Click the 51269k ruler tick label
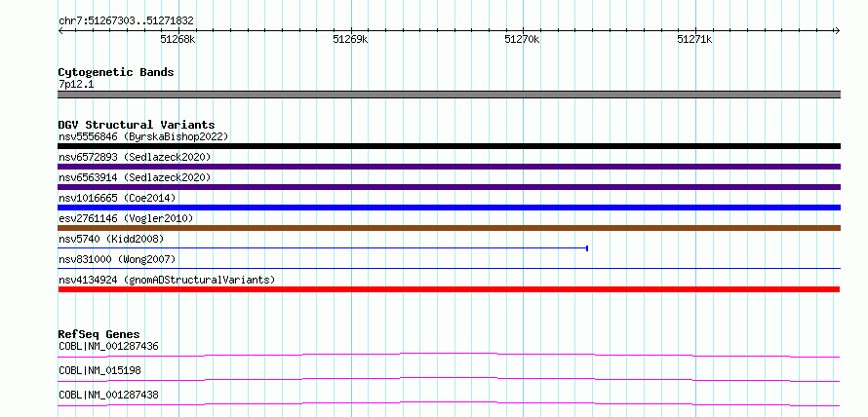The height and width of the screenshot is (417, 868). click(x=350, y=39)
